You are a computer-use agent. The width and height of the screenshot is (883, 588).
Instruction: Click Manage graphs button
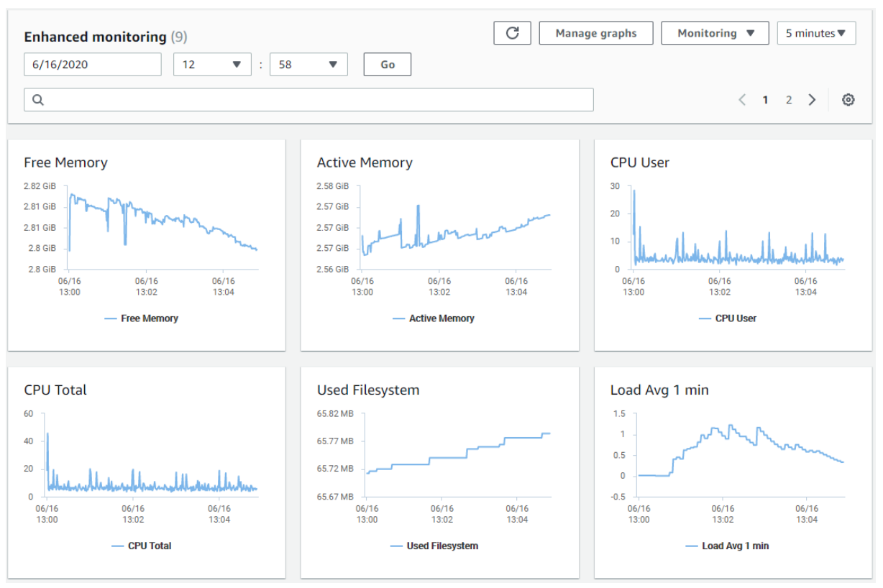click(596, 33)
